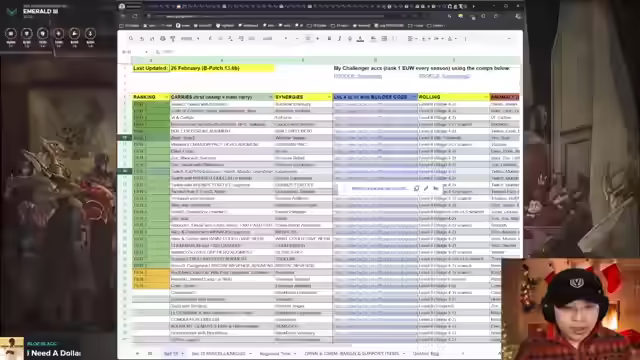The image size is (640, 360).
Task: Toggle bold formatting in the toolbar
Action: tap(329, 39)
